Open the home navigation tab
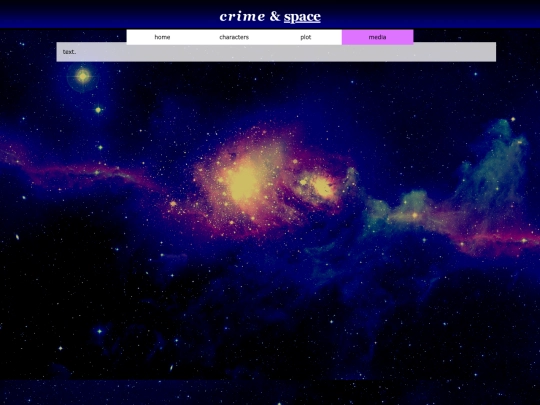 pos(162,37)
